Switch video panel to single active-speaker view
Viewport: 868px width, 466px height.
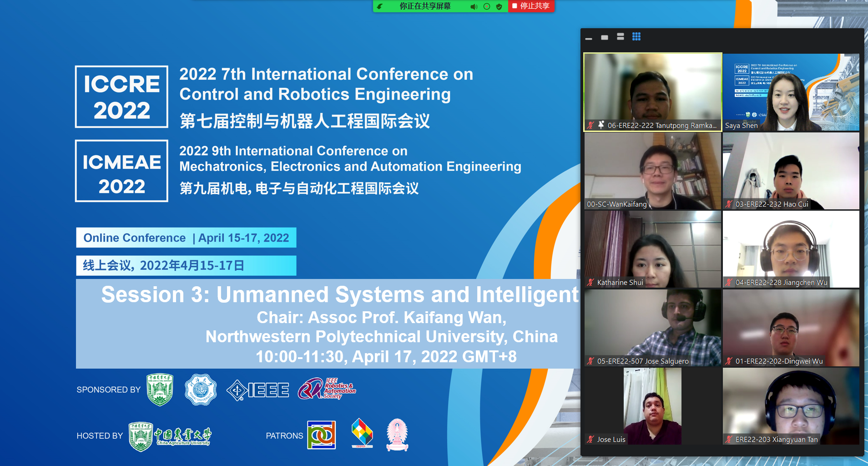[x=605, y=37]
